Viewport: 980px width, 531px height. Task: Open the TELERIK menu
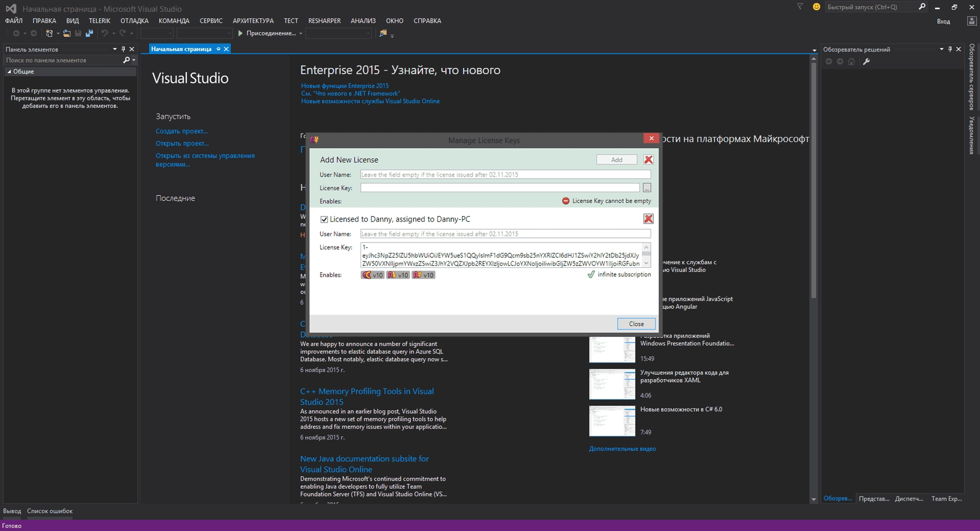[x=100, y=21]
